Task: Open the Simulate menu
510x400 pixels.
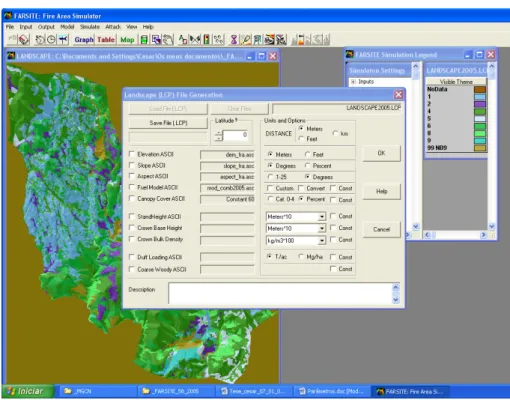Action: pyautogui.click(x=90, y=27)
